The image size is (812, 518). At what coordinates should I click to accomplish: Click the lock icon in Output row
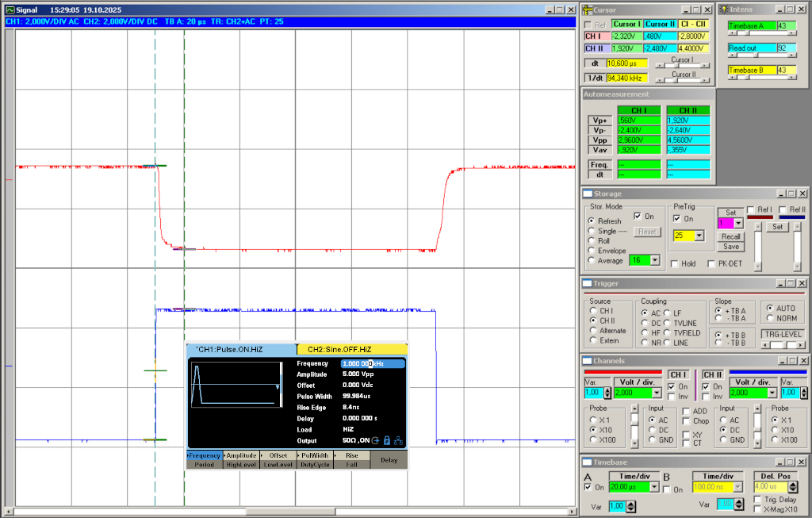pos(386,440)
